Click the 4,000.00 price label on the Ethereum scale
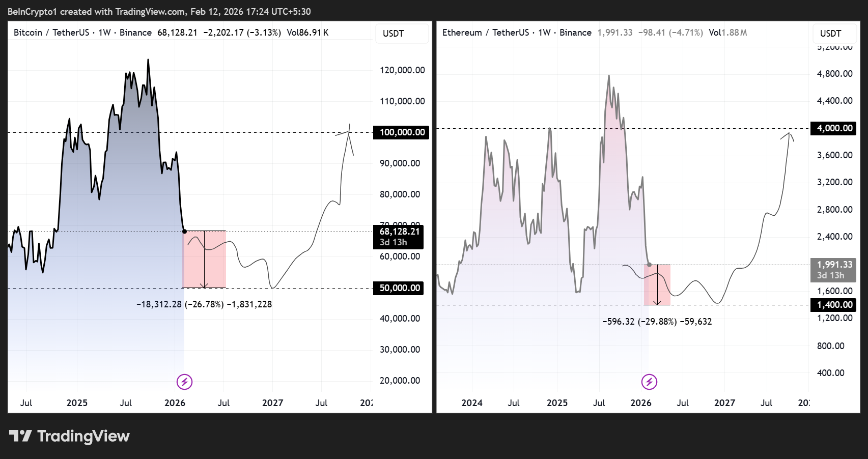868x459 pixels. tap(833, 128)
